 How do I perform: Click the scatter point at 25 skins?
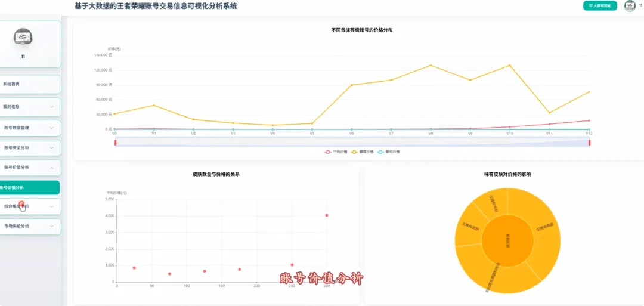[134, 268]
